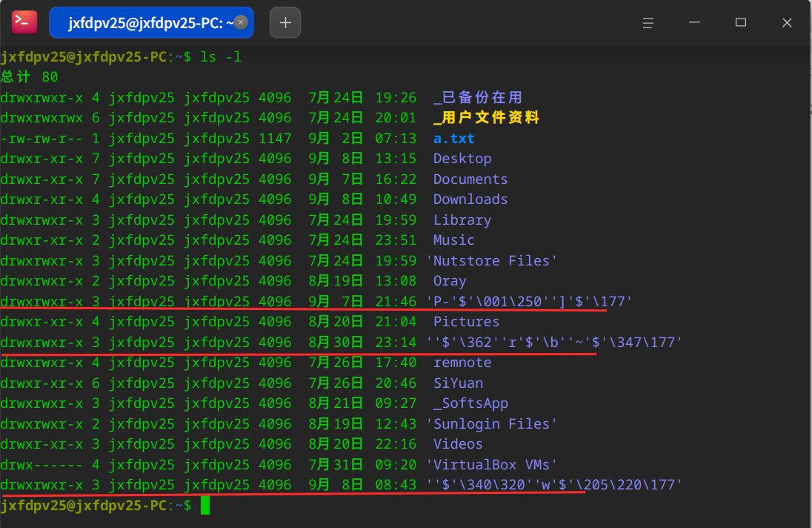The width and height of the screenshot is (812, 528).
Task: Click the garbled name containing '\340\320'
Action: tap(553, 485)
